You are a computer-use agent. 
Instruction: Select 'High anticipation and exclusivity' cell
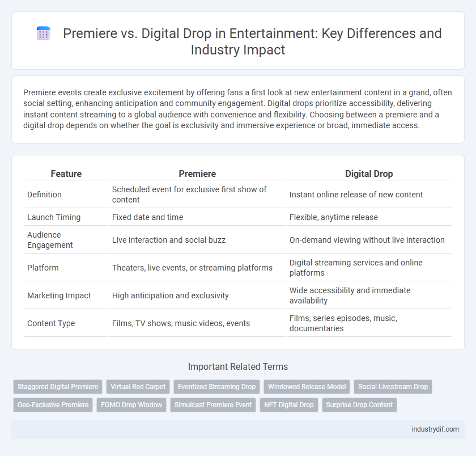197,295
